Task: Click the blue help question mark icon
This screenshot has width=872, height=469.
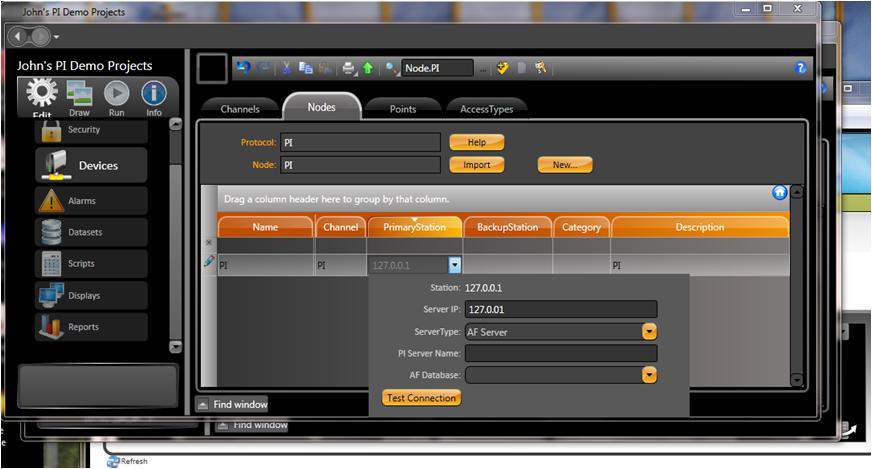Action: 800,68
